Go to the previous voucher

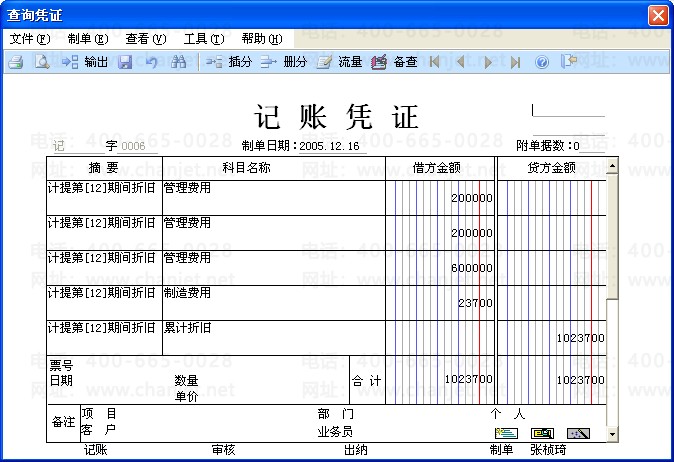coord(460,62)
